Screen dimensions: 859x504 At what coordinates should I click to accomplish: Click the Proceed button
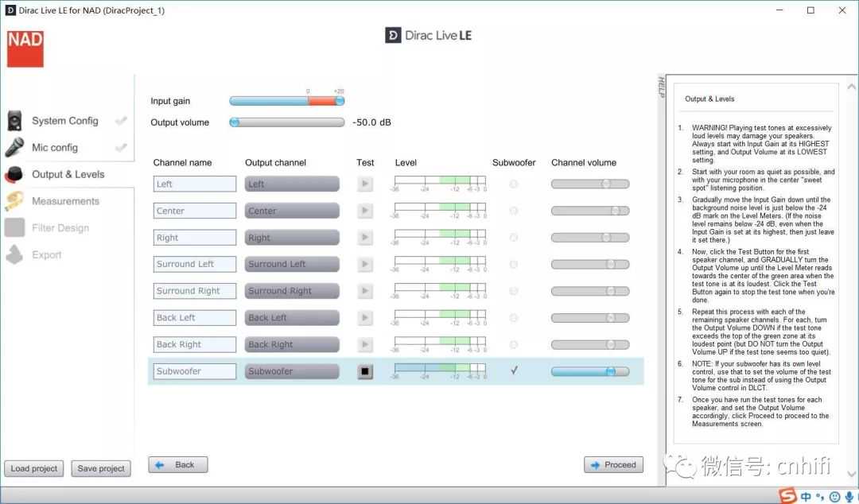coord(613,465)
